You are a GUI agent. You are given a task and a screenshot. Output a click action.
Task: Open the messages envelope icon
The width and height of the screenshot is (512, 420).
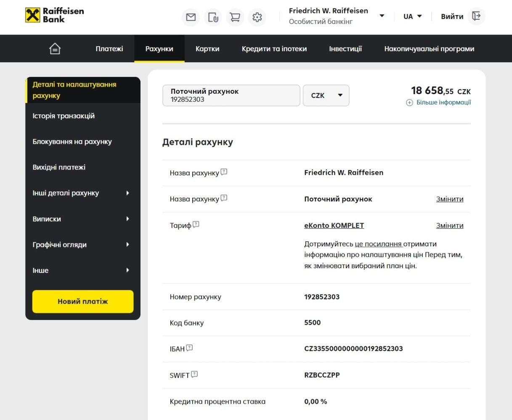coord(191,17)
